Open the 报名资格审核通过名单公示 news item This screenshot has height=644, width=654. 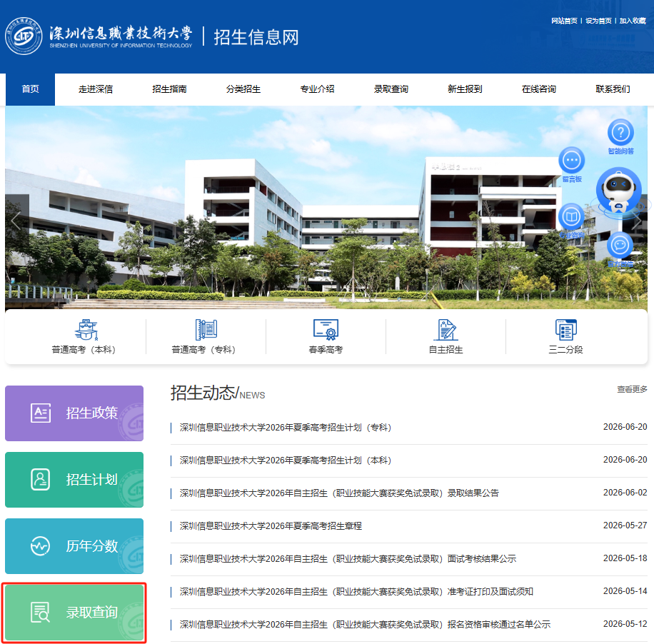tap(365, 625)
